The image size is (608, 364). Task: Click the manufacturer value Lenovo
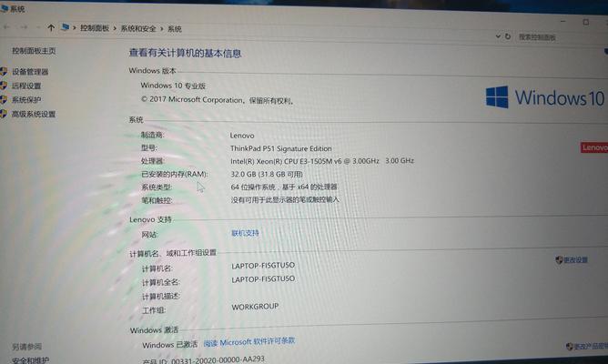coord(242,136)
